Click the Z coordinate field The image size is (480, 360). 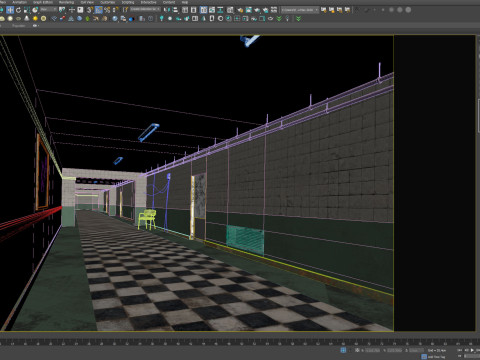point(416,350)
